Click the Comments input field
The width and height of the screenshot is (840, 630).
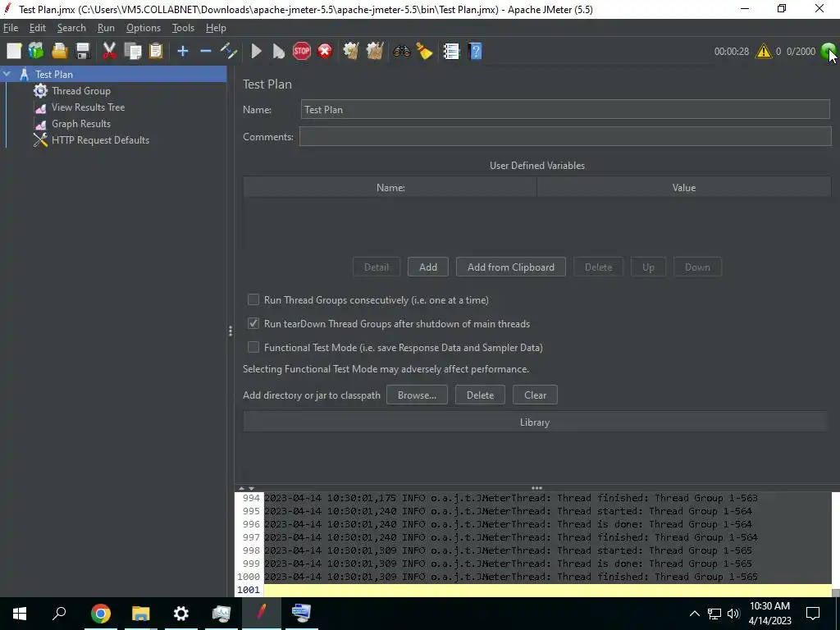565,137
